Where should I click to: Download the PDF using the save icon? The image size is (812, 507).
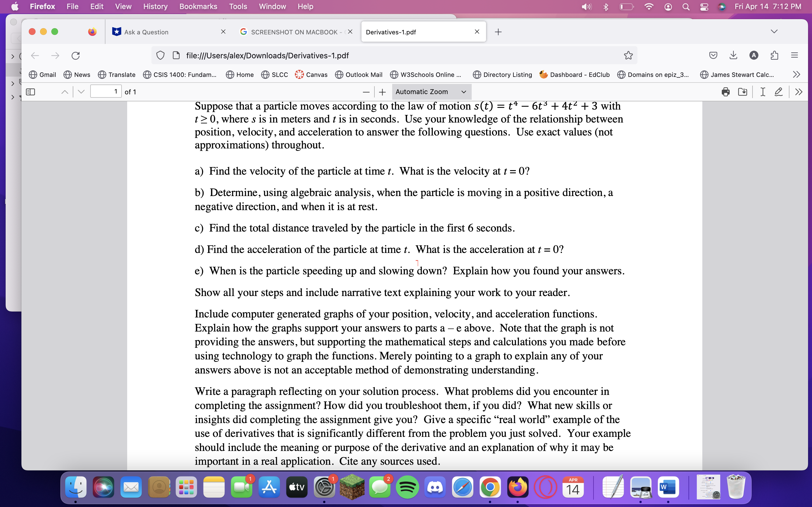pos(743,92)
